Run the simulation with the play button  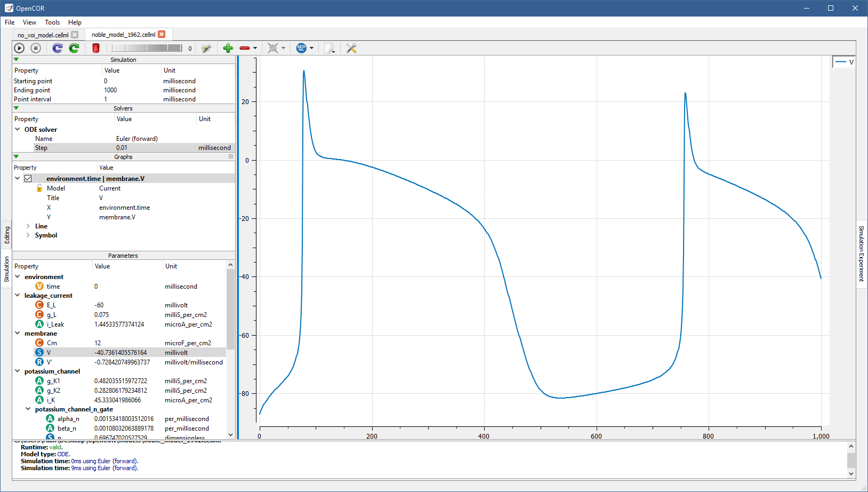pyautogui.click(x=19, y=48)
